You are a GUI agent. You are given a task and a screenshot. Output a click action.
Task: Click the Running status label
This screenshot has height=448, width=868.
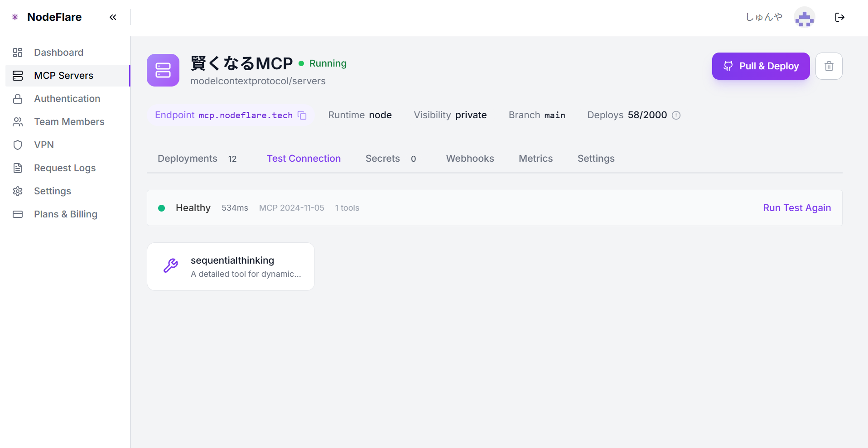click(328, 63)
